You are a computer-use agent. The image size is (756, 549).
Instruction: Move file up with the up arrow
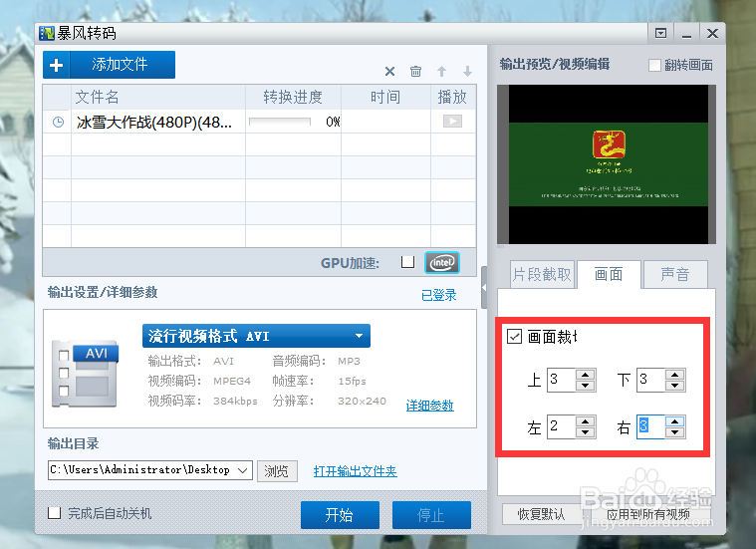click(x=441, y=72)
